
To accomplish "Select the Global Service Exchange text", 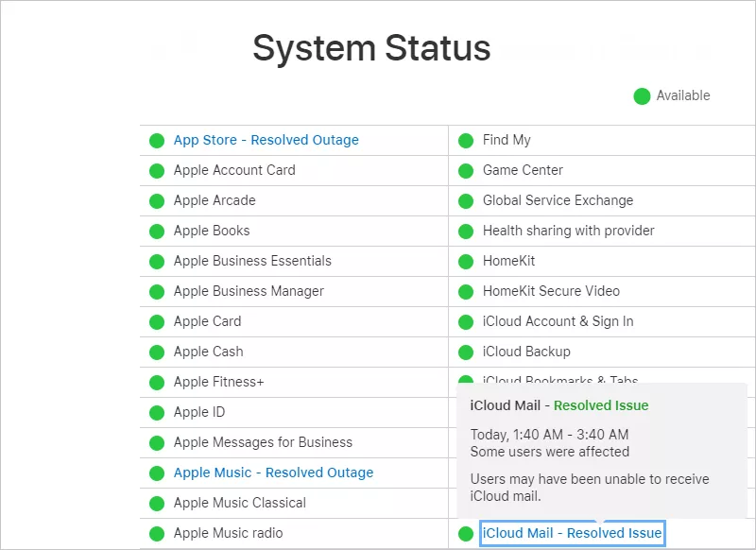I will [558, 200].
